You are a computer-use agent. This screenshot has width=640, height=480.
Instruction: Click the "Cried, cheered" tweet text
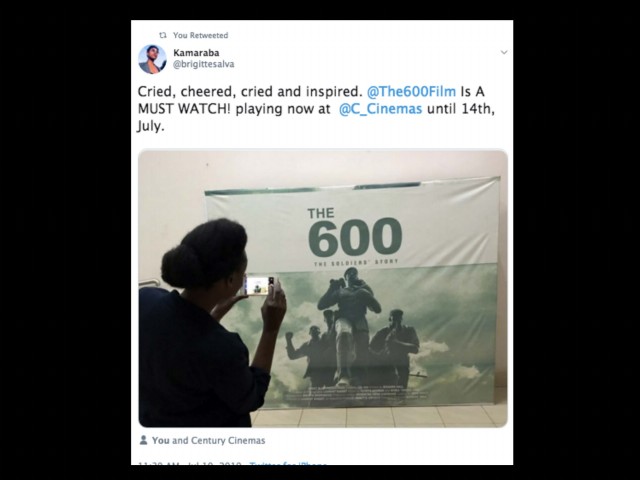[x=186, y=91]
